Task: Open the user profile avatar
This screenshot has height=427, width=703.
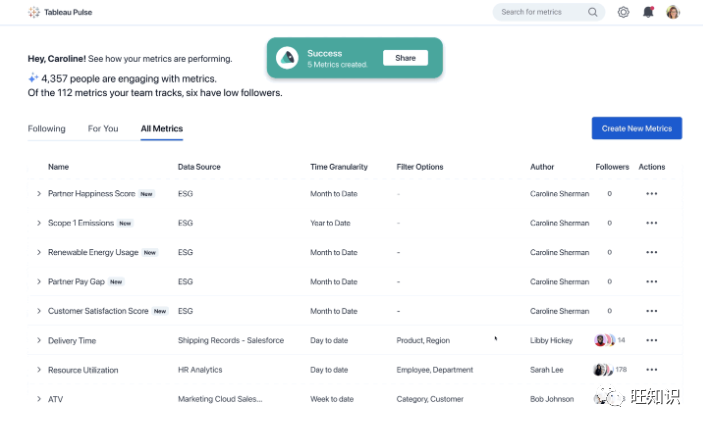Action: (x=673, y=12)
